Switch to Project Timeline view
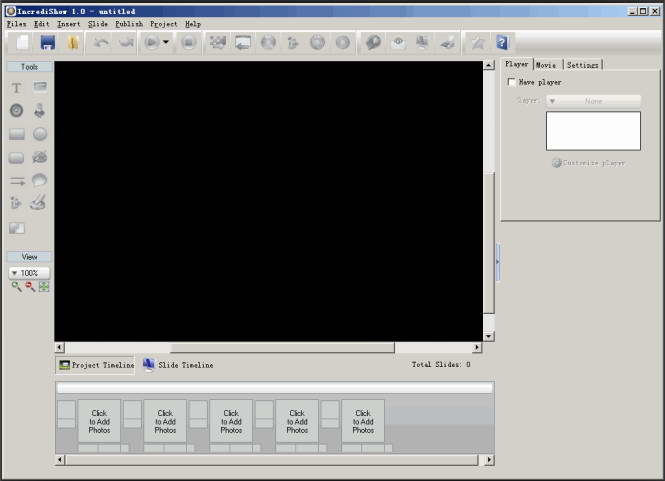 [96, 365]
